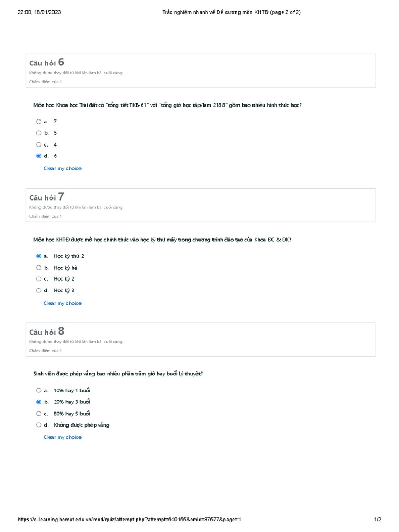Screen dimensions: 399x532
Task: Select 'Học kỳ 3' radio button
Action: pos(38,290)
